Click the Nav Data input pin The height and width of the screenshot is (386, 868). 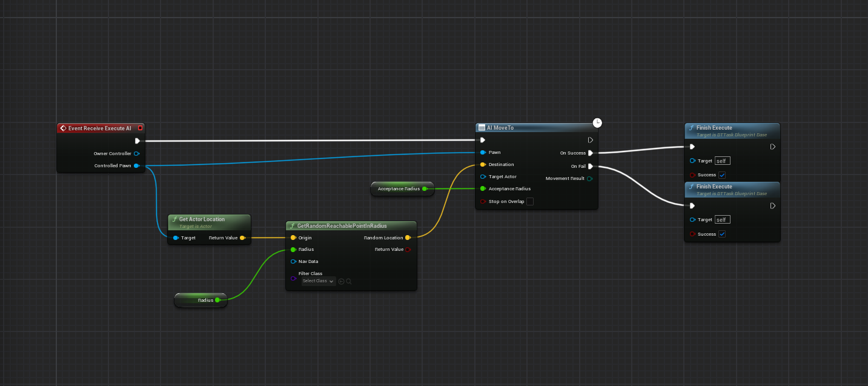point(294,261)
